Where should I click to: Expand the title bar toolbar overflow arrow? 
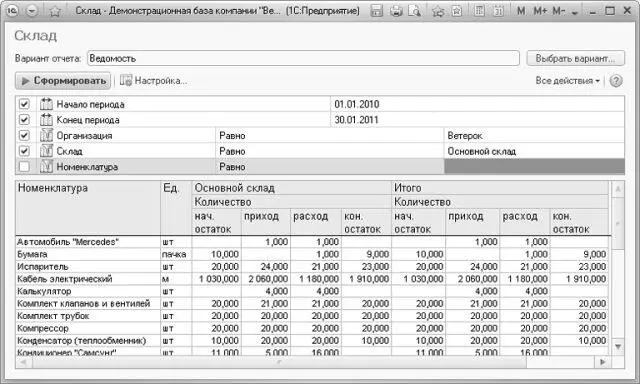[575, 13]
